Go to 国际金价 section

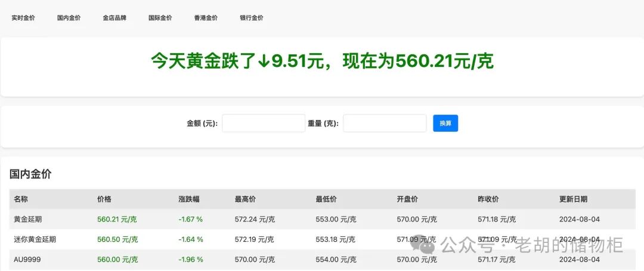[160, 18]
